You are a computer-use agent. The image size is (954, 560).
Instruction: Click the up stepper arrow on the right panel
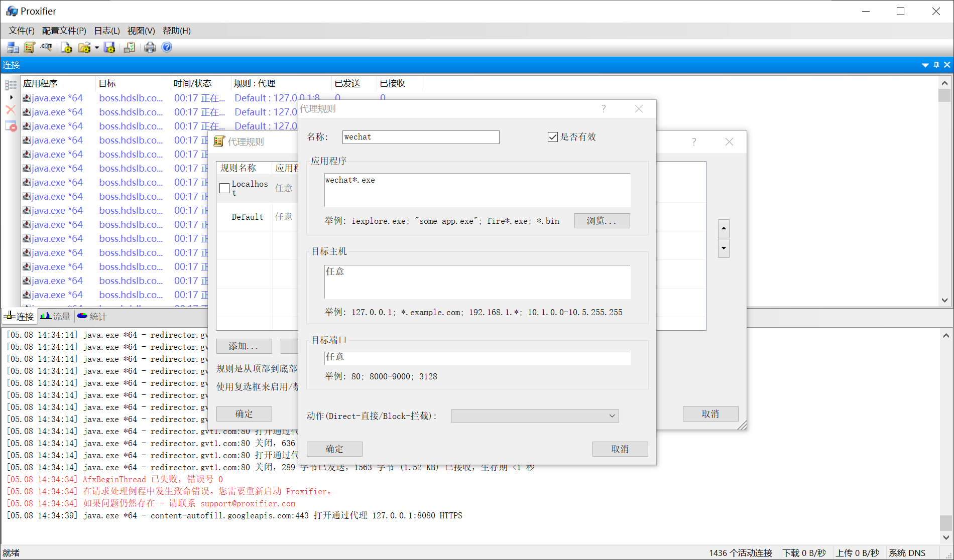click(724, 229)
